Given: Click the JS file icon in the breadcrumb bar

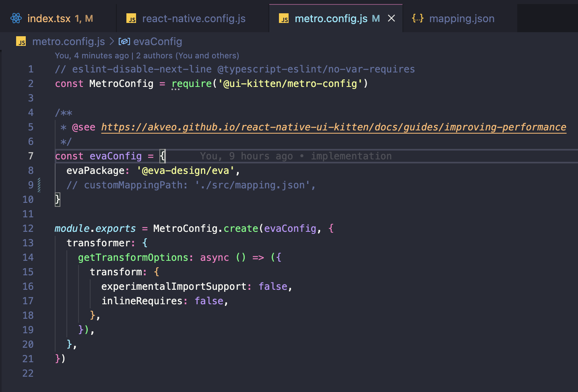Looking at the screenshot, I should [x=21, y=41].
